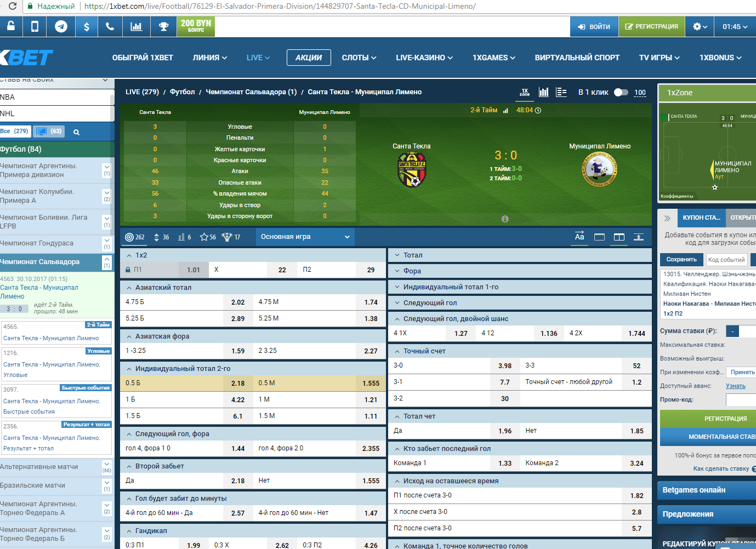The image size is (756, 549).
Task: Click the Все (279) filter tab
Action: (x=14, y=131)
